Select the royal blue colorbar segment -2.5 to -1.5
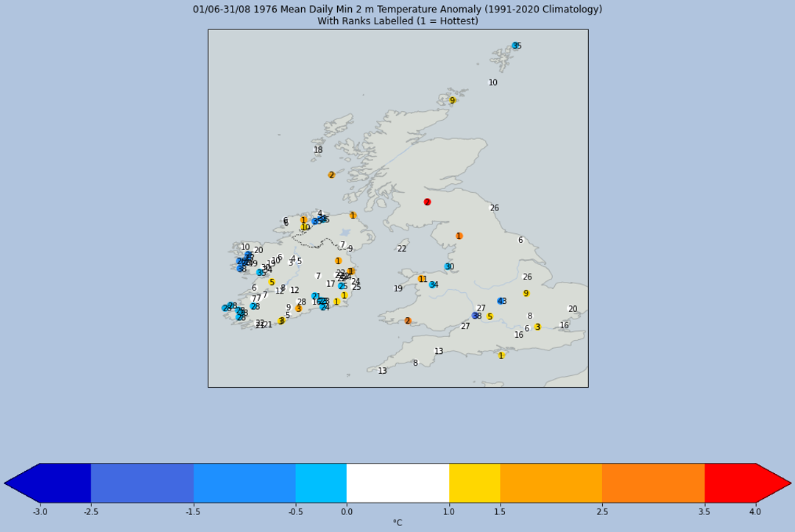Image resolution: width=795 pixels, height=532 pixels. click(143, 483)
